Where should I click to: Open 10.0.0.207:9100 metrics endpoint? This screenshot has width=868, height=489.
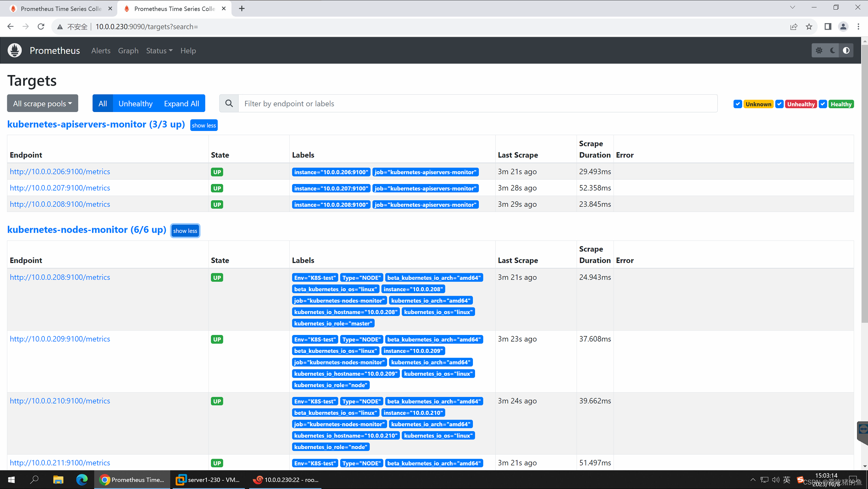[x=60, y=188]
